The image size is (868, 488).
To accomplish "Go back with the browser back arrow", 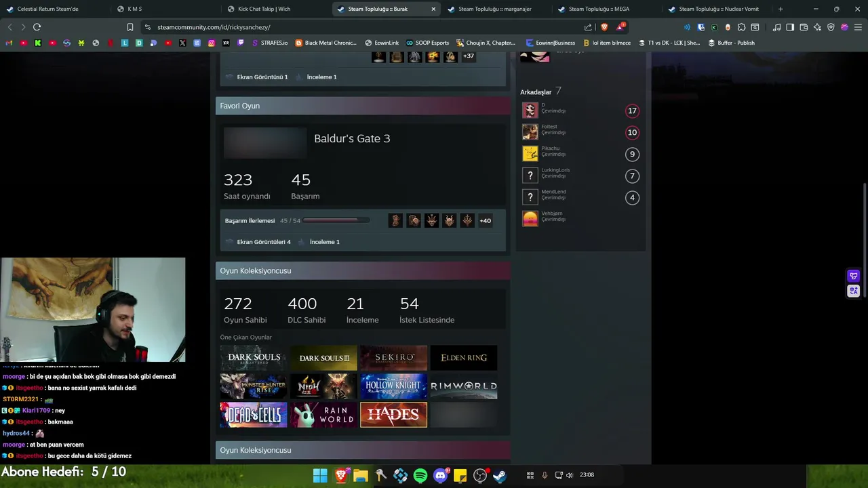I will coord(9,27).
